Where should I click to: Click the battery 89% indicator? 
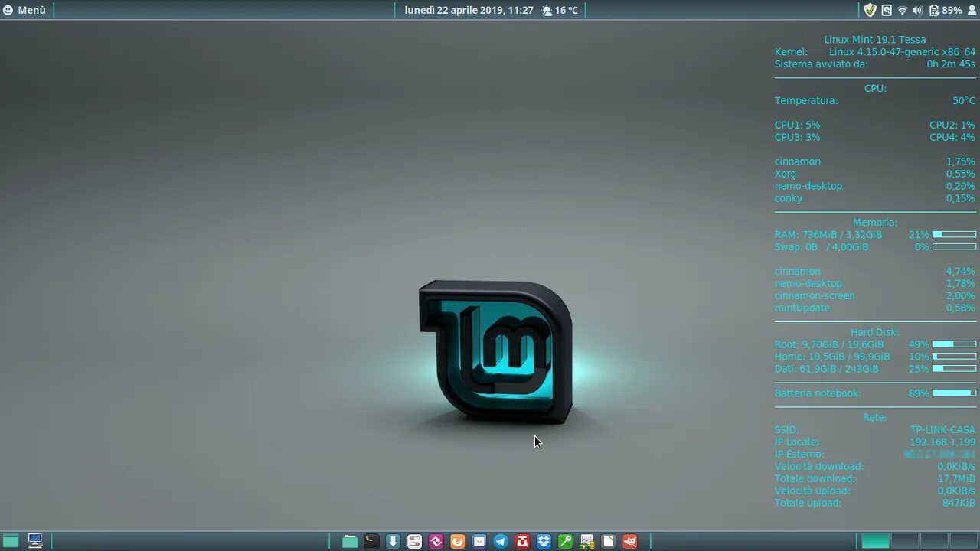click(945, 10)
